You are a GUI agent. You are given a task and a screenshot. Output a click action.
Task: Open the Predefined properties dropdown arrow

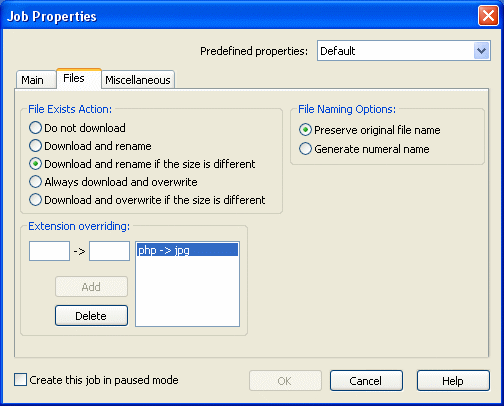(x=481, y=51)
